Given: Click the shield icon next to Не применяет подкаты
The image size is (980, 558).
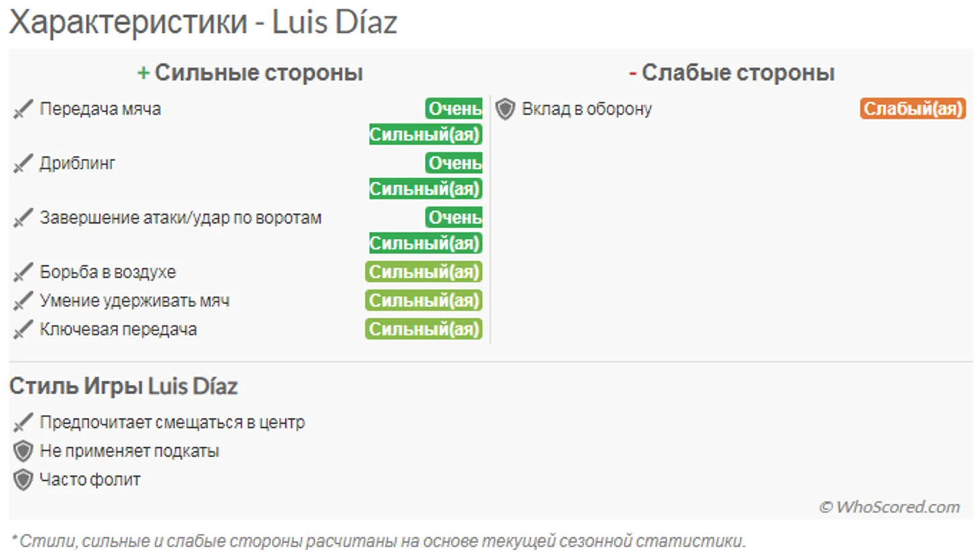Looking at the screenshot, I should coord(23,451).
